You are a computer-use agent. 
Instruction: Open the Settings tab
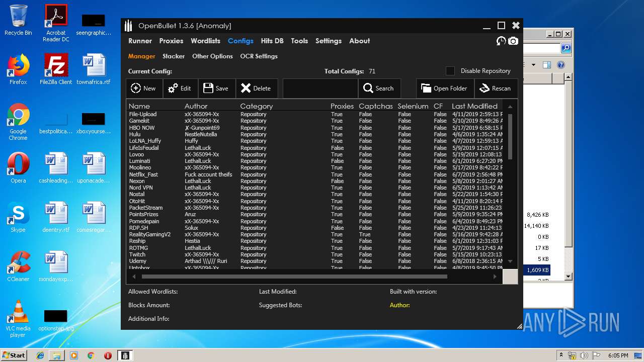[x=329, y=41]
